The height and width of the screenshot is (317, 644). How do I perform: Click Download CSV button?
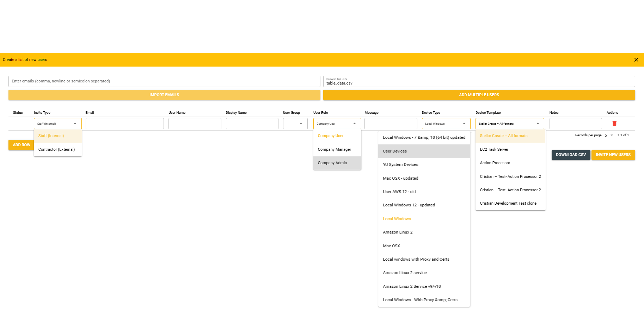point(571,155)
